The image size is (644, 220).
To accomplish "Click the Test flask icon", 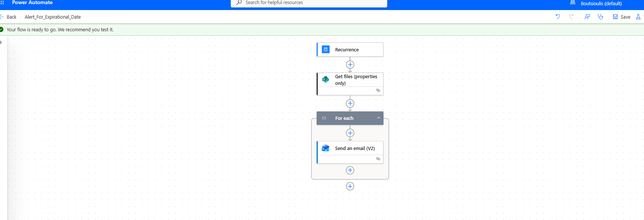I will (638, 17).
